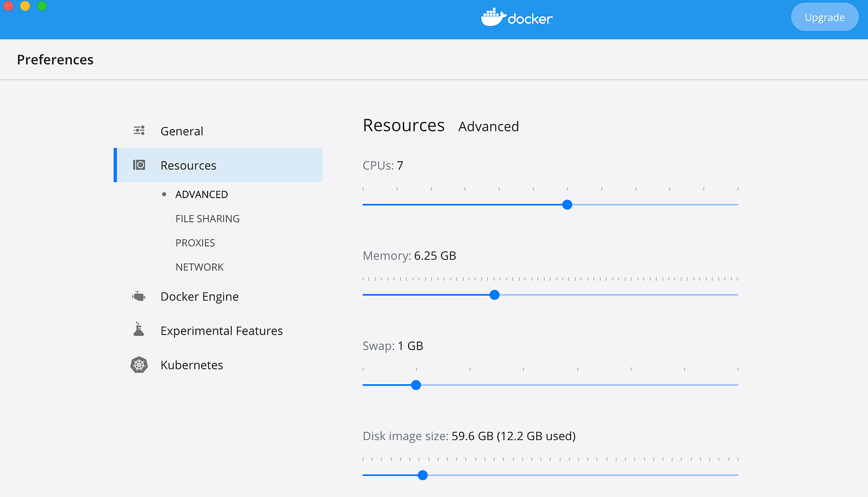
Task: Open the Proxies sub-section
Action: [195, 243]
